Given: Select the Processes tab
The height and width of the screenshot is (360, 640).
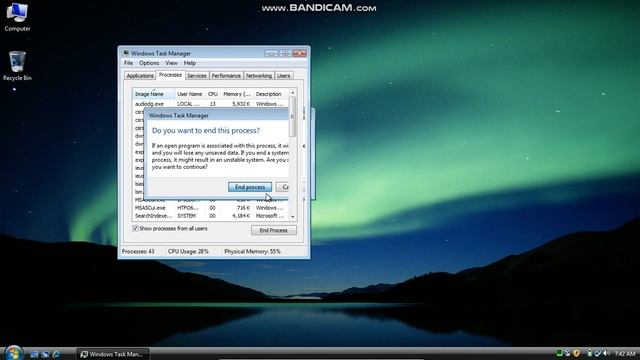Looking at the screenshot, I should pos(170,75).
